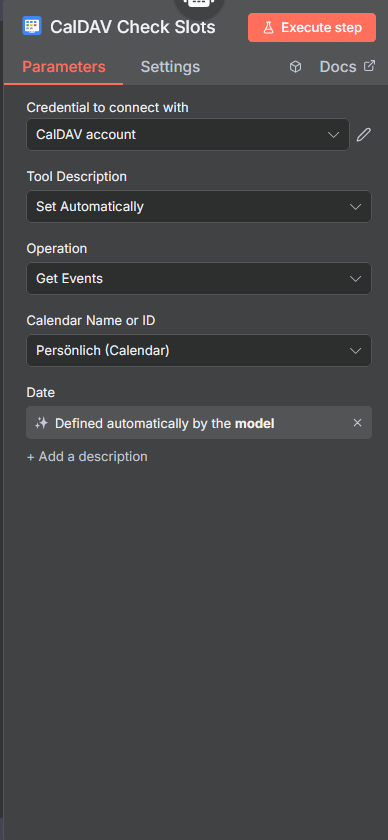Click the Tool Description label
Viewport: 388px width, 840px height.
[x=77, y=176]
